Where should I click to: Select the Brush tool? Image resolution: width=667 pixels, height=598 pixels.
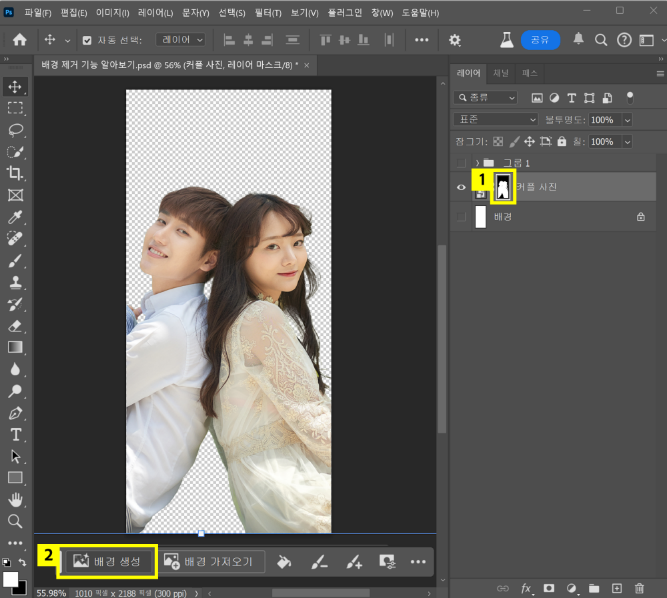coord(16,261)
